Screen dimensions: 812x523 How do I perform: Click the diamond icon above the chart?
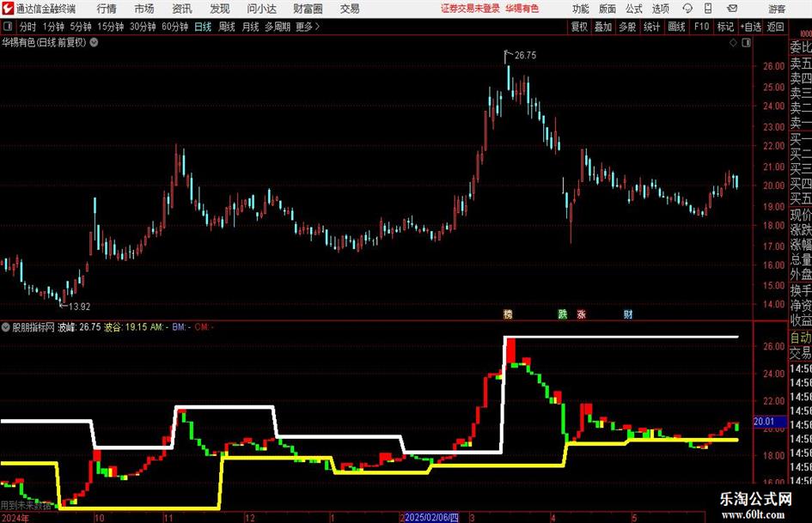coord(733,43)
